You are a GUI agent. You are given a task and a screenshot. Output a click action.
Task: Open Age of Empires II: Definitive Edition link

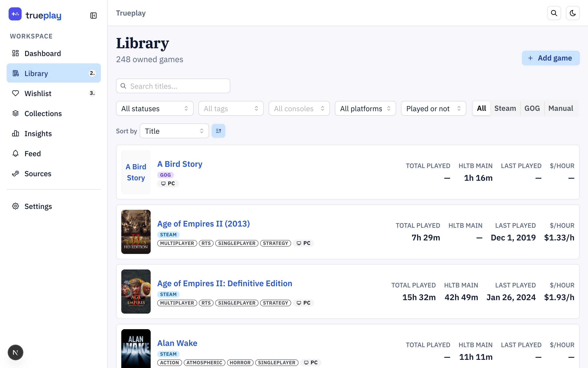pos(225,283)
